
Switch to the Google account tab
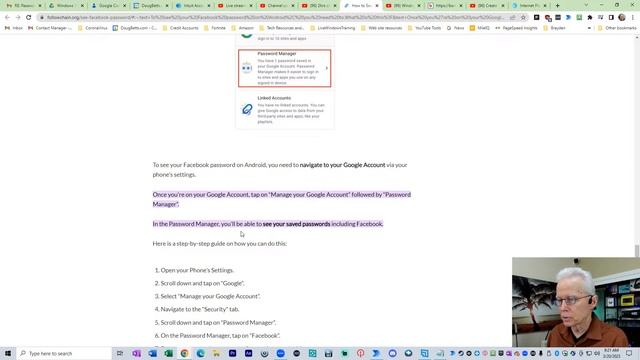(108, 6)
